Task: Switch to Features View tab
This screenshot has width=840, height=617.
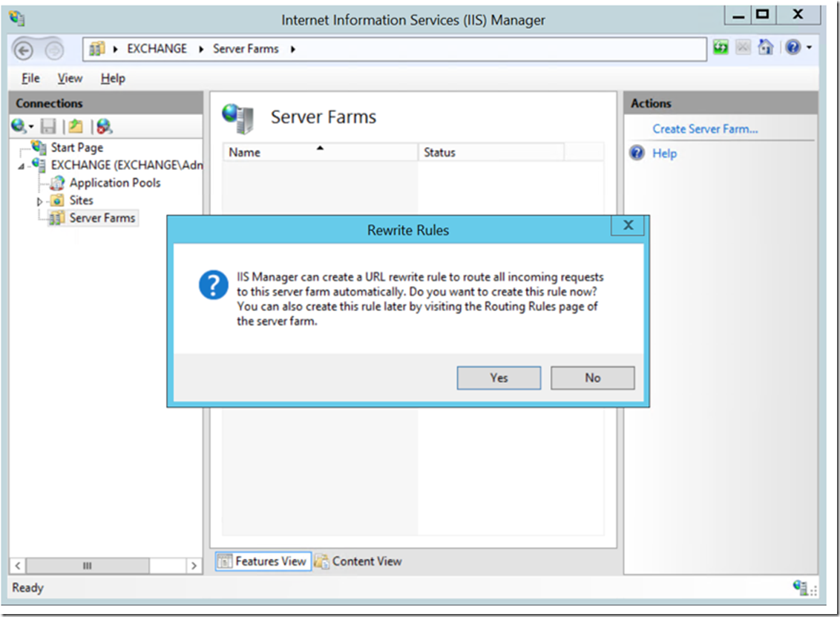Action: pyautogui.click(x=263, y=561)
